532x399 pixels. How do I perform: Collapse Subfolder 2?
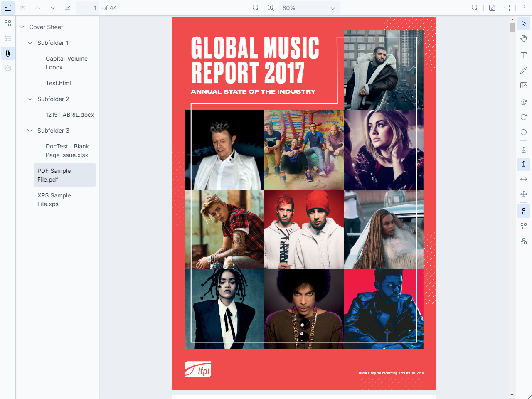30,99
